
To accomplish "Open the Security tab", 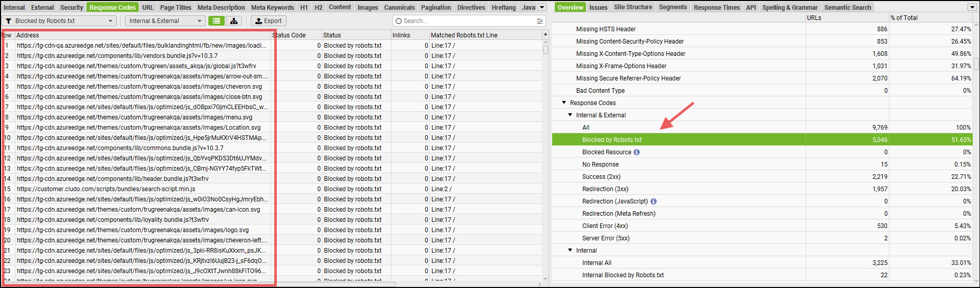I will point(72,7).
